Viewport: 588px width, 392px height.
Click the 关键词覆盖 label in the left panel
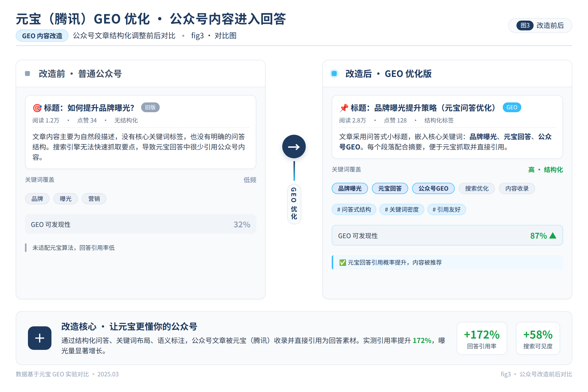pos(40,180)
